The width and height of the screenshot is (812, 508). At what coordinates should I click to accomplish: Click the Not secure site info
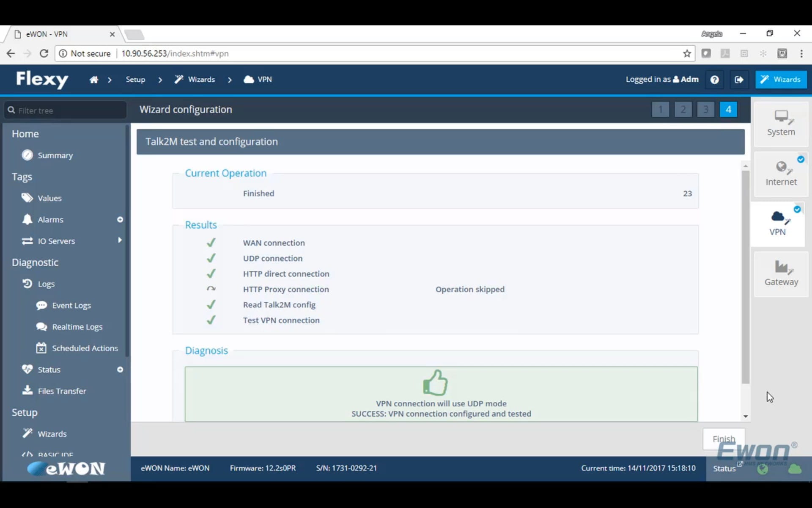pyautogui.click(x=85, y=53)
